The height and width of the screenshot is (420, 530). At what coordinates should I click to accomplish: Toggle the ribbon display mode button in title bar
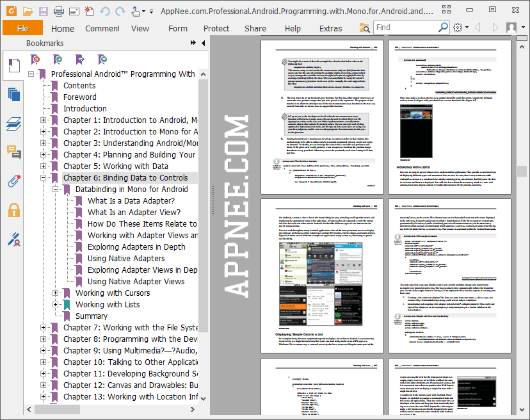pyautogui.click(x=447, y=10)
